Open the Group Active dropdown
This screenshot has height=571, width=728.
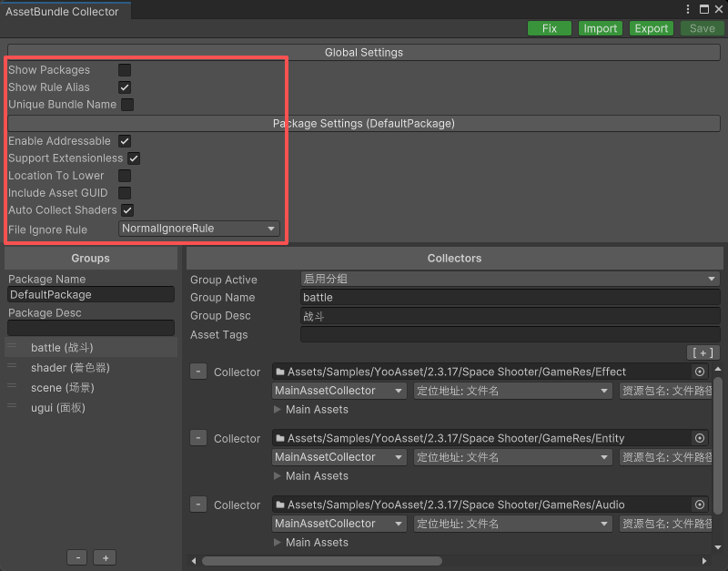511,279
